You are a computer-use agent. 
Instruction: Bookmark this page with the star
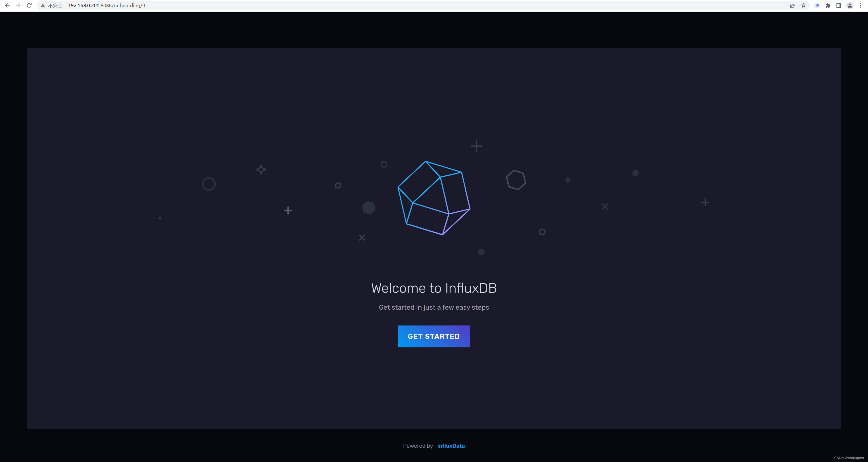(804, 5)
